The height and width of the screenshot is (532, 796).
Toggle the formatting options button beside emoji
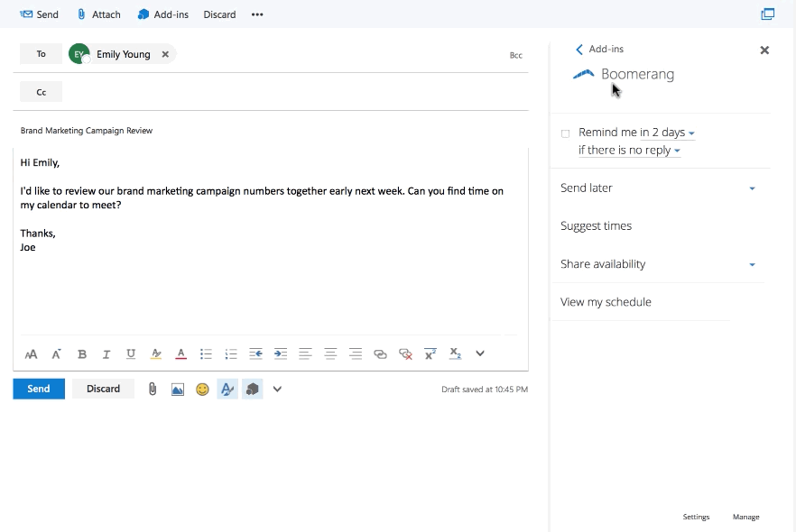point(227,390)
